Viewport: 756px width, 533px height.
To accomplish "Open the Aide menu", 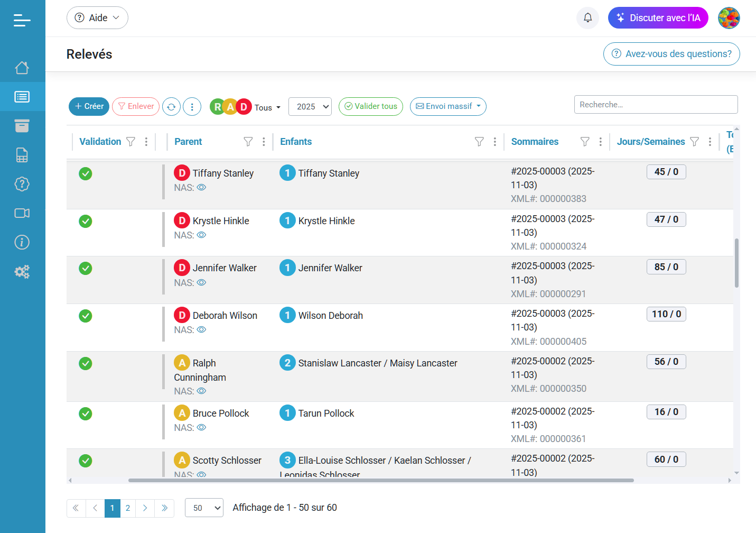I will [97, 18].
